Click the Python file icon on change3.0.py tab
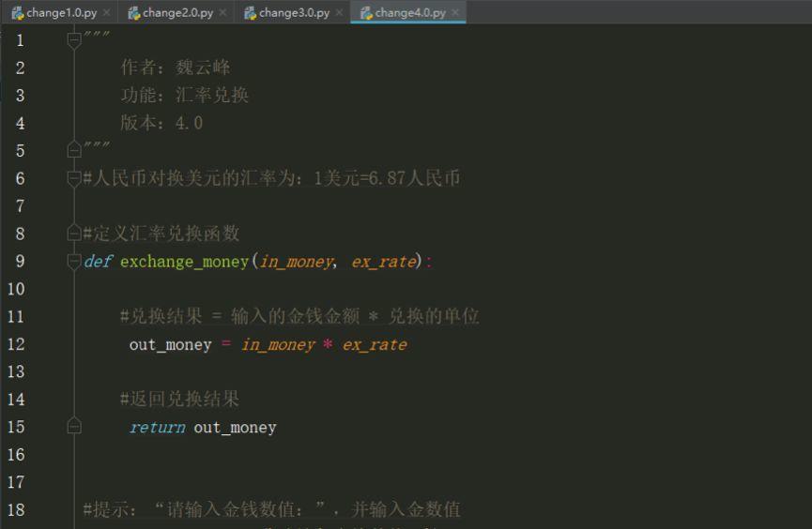 click(250, 13)
